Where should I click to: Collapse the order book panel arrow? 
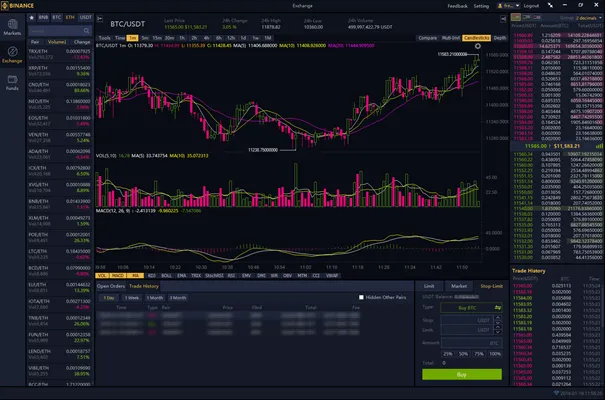[503, 19]
